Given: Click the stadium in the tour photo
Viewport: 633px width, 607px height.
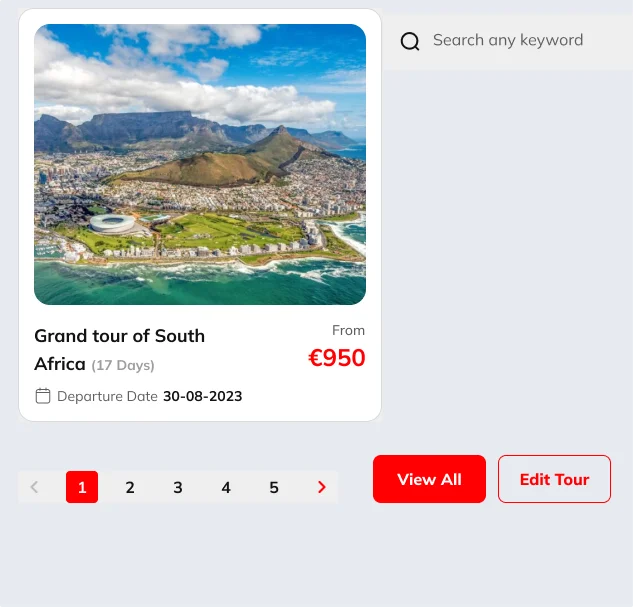Looking at the screenshot, I should click(x=110, y=222).
